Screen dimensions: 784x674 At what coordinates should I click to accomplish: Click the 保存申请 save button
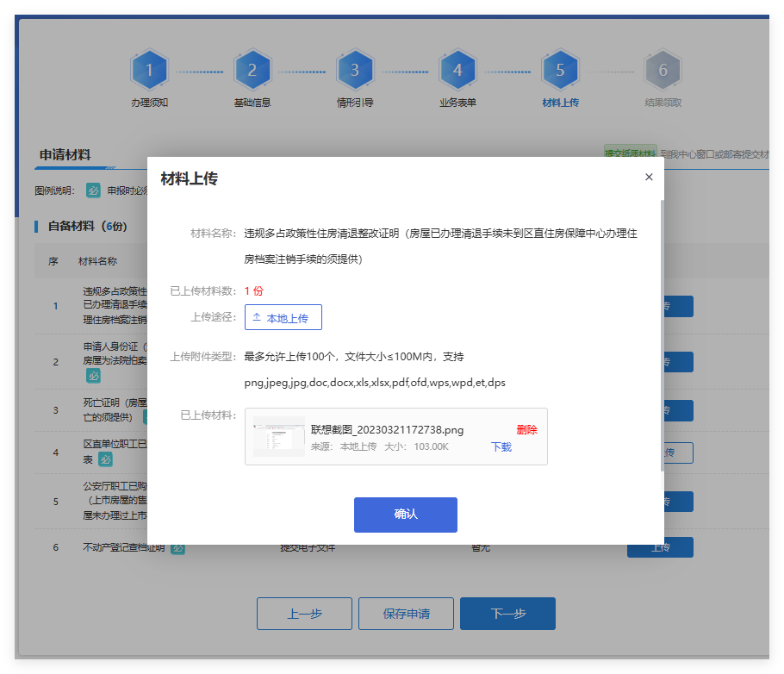[x=407, y=614]
